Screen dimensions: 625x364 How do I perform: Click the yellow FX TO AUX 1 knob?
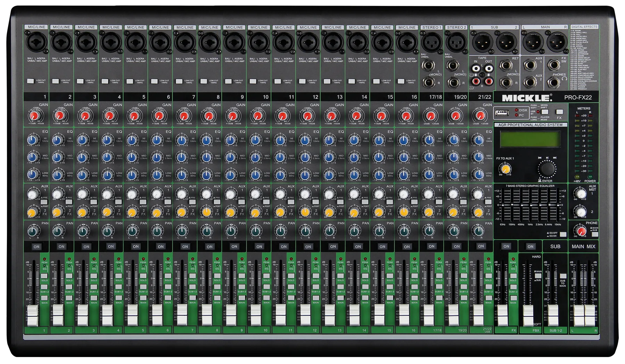point(506,169)
